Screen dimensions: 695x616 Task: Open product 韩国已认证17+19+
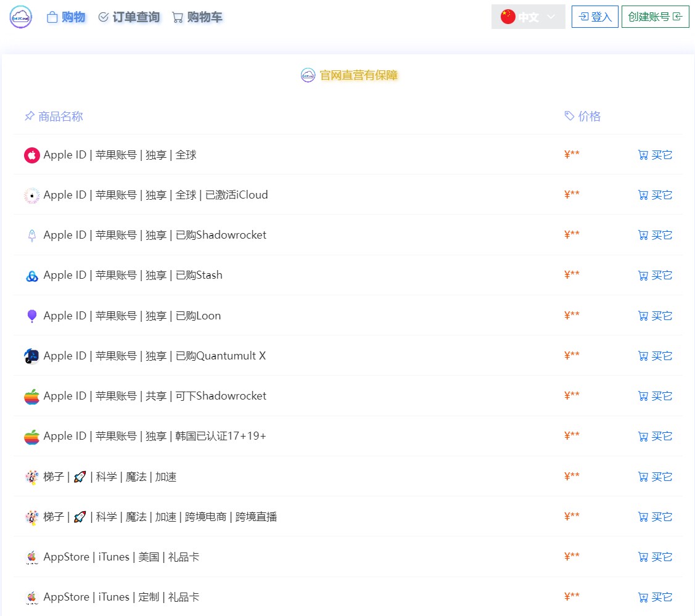[155, 437]
